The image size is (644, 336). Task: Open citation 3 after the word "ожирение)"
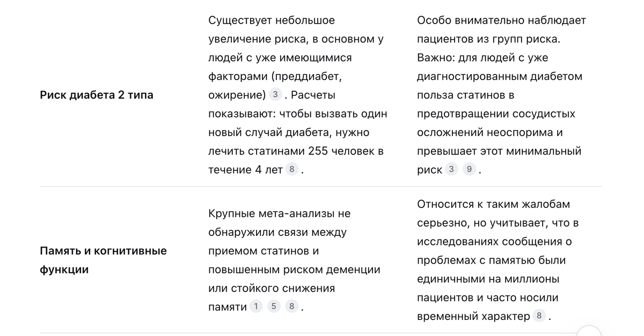pos(275,95)
